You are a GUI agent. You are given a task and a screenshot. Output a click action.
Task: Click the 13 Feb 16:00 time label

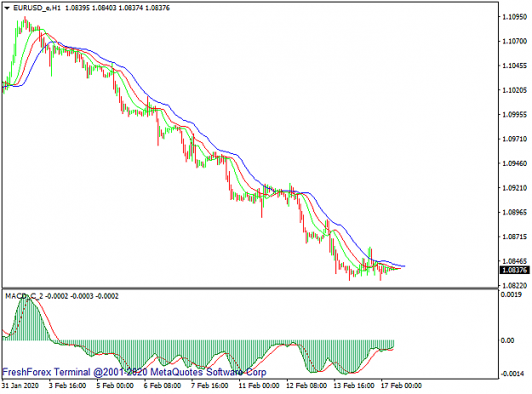tap(354, 385)
